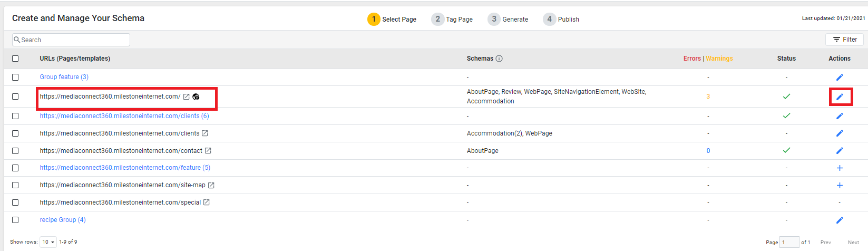868x251 pixels.
Task: Select all rows with header checkbox
Action: 15,59
